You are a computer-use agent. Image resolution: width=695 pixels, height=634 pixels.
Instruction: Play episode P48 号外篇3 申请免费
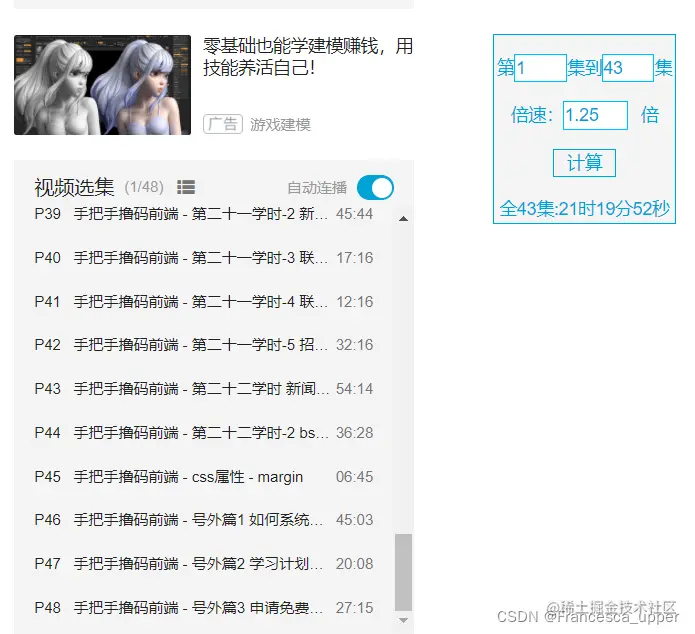click(204, 607)
